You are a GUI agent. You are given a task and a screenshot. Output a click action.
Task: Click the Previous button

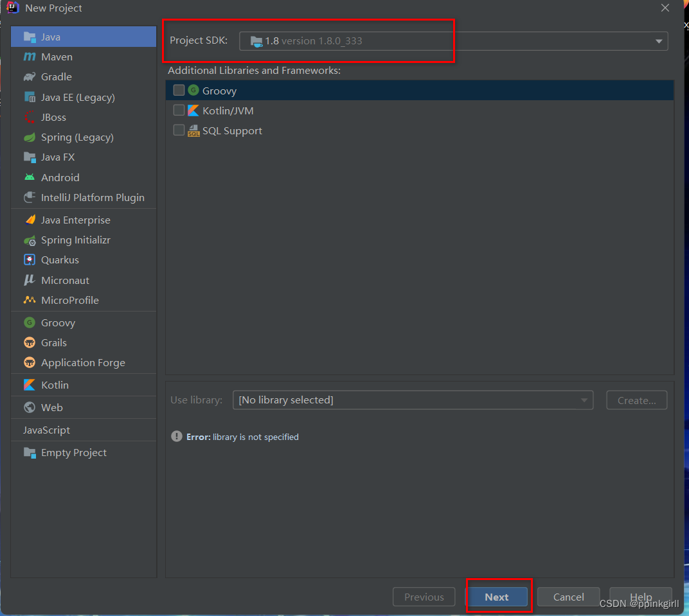click(424, 597)
